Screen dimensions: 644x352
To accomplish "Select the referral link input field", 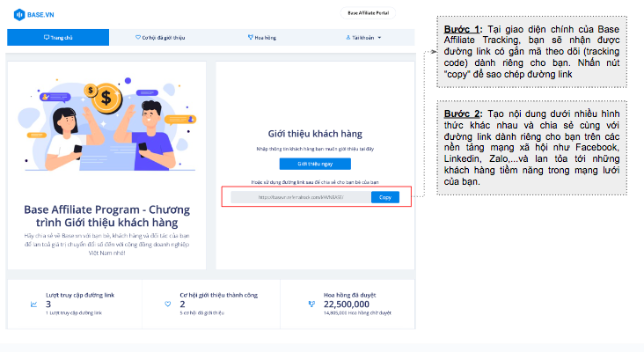I will 301,197.
